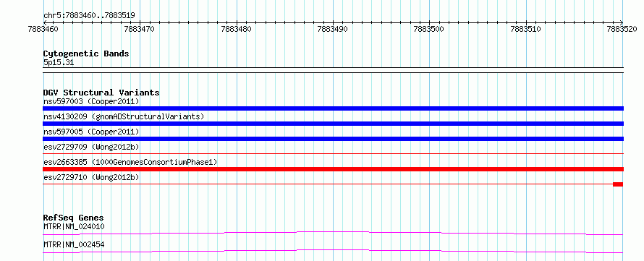
Task: Click the blue bar of nsv597003
Action: coord(333,108)
